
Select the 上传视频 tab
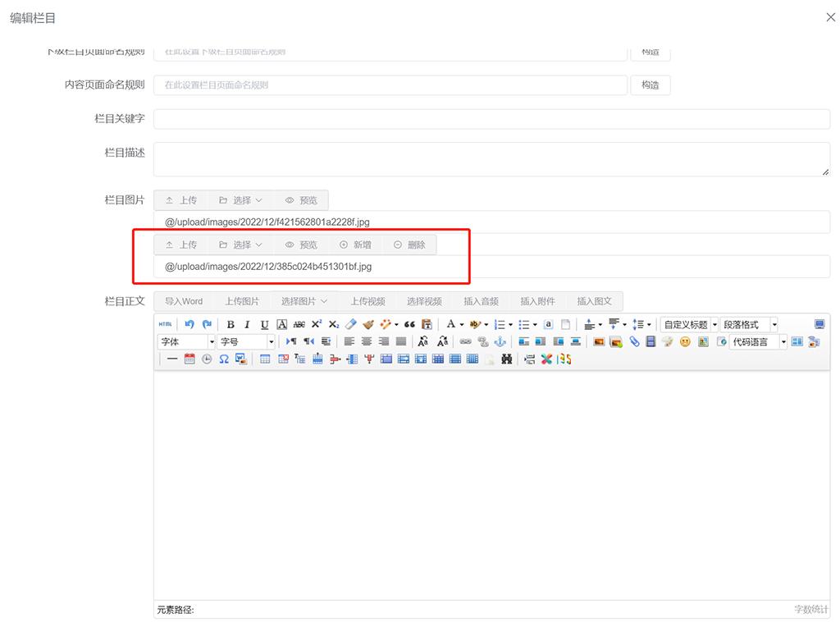[x=367, y=301]
